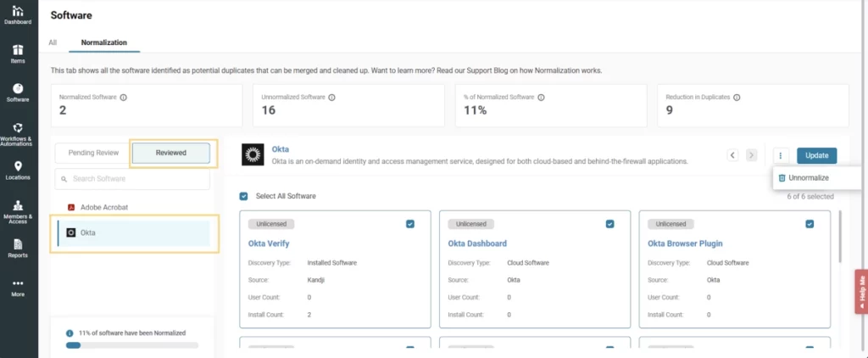Viewport: 868px width, 358px height.
Task: Select the Pending Review tab
Action: [93, 153]
